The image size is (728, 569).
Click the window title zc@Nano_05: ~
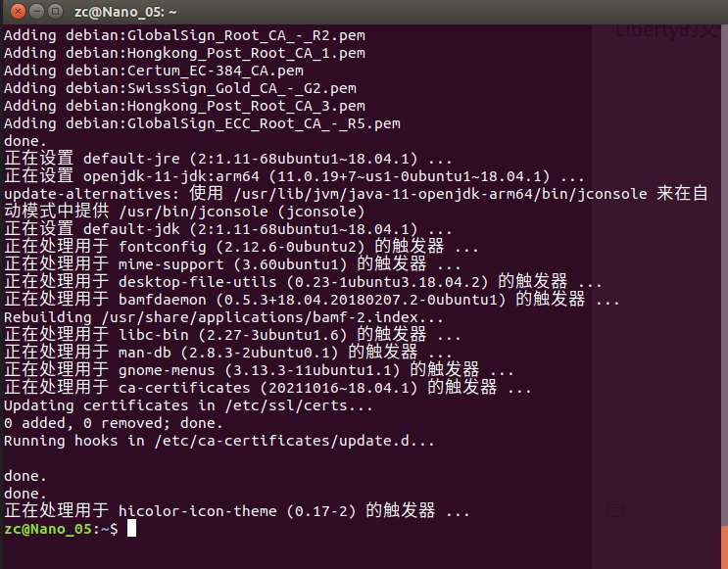pos(125,12)
